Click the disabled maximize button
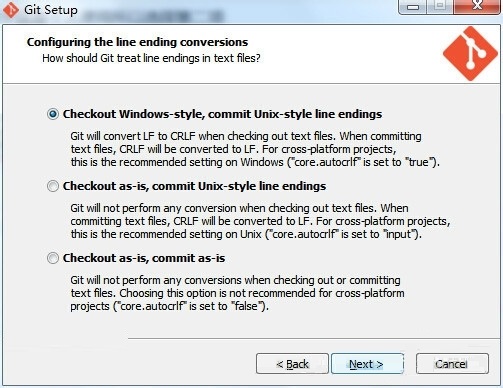The height and width of the screenshot is (388, 503). click(440, 7)
